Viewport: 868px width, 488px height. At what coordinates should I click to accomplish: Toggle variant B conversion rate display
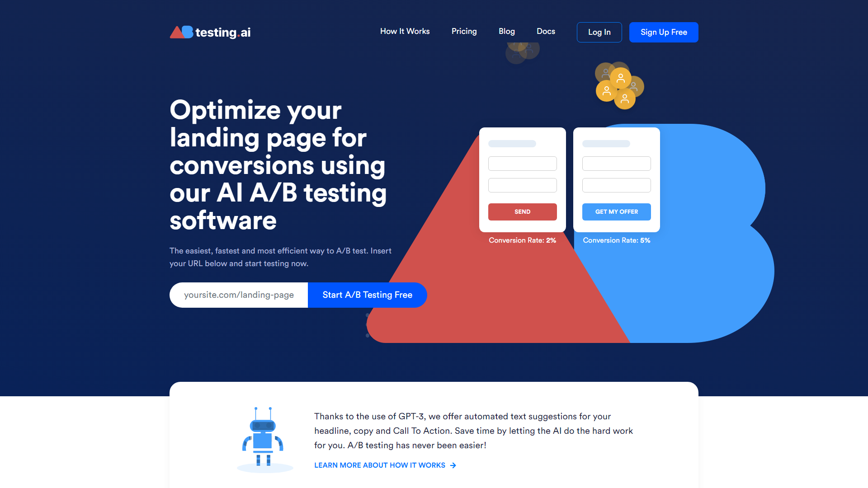click(x=617, y=240)
